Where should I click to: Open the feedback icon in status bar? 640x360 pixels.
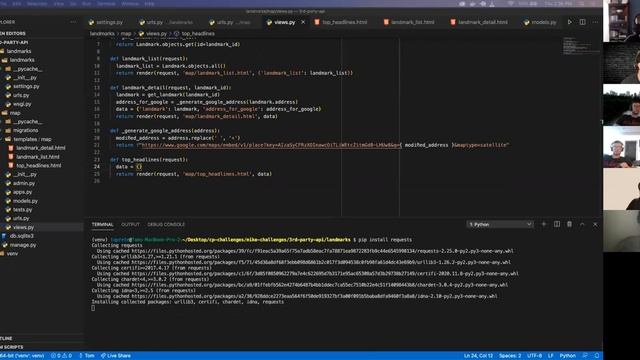[585, 356]
